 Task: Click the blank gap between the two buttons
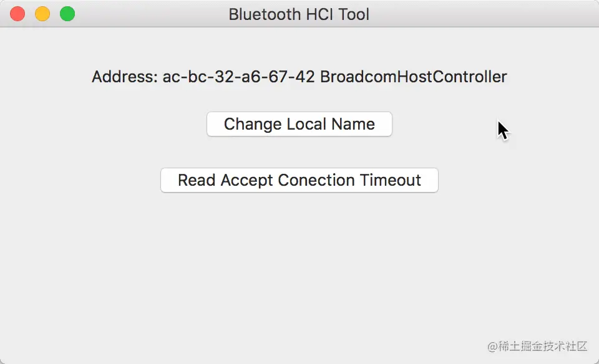pyautogui.click(x=299, y=152)
